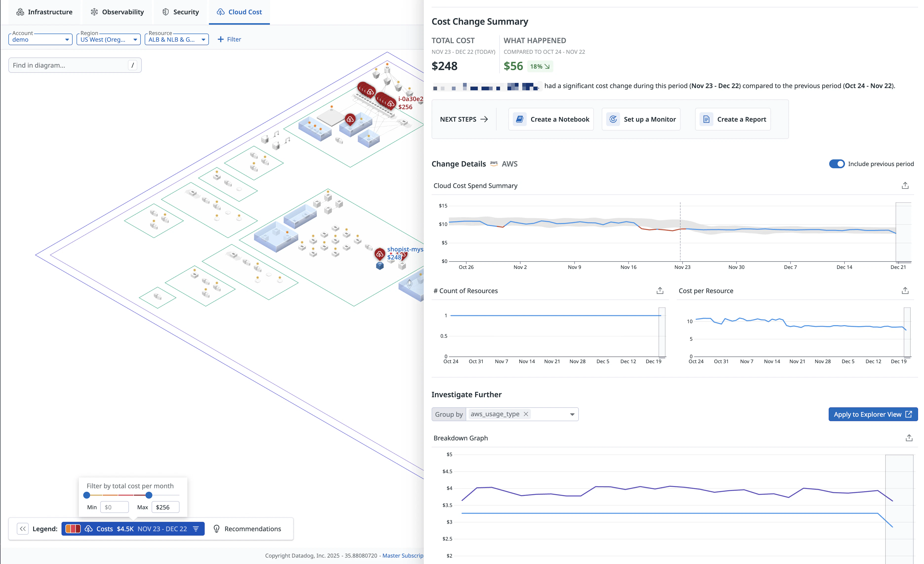
Task: Toggle Recommendations in the legend
Action: [247, 529]
